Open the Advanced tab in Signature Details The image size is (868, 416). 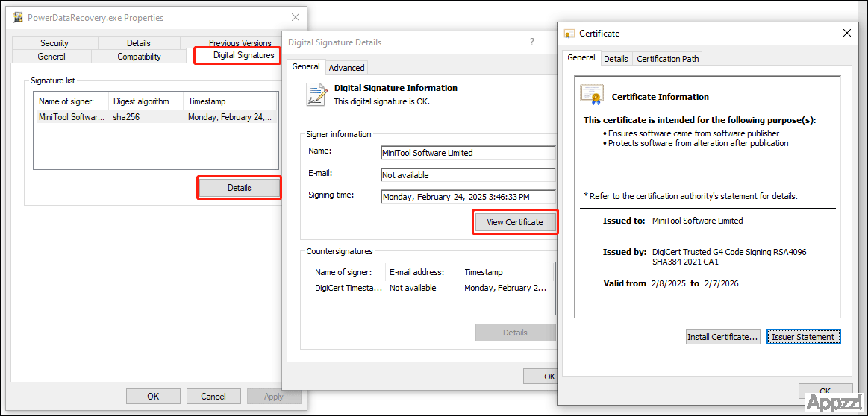click(346, 68)
